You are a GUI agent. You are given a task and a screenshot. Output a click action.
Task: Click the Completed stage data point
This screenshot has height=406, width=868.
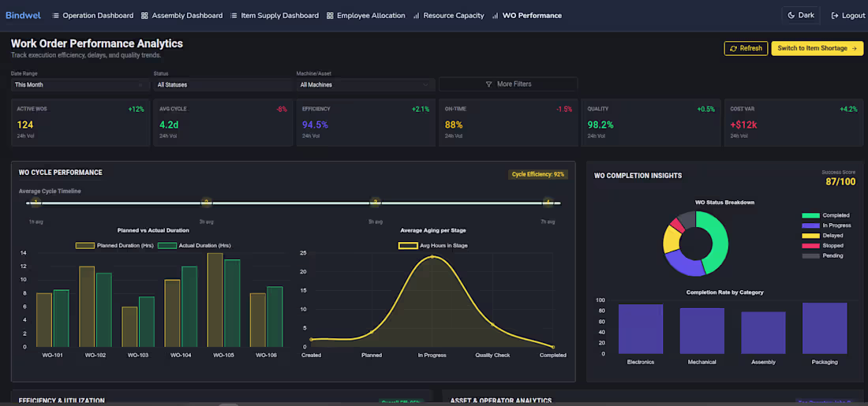tap(553, 347)
